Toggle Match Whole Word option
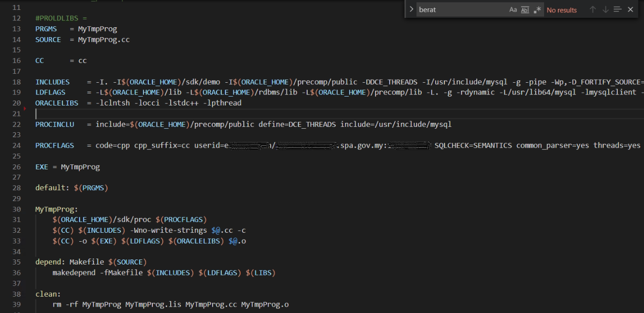Image resolution: width=644 pixels, height=313 pixels. pyautogui.click(x=525, y=10)
